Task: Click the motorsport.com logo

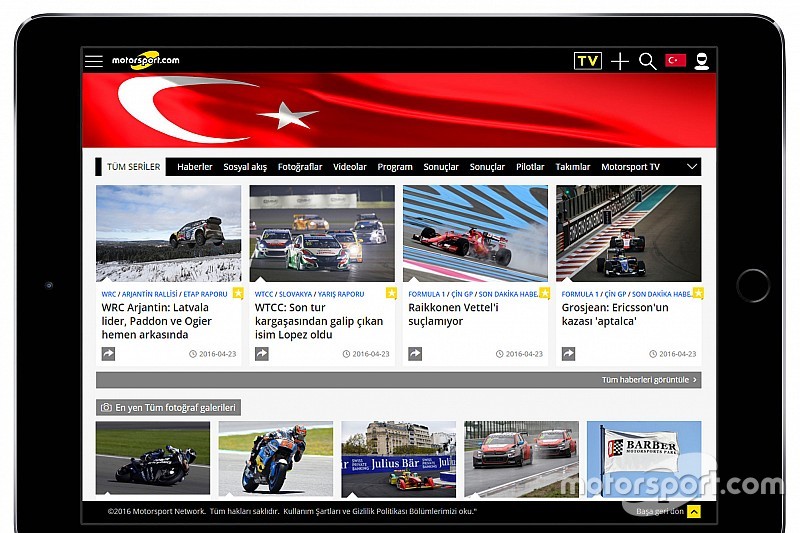Action: click(x=145, y=60)
